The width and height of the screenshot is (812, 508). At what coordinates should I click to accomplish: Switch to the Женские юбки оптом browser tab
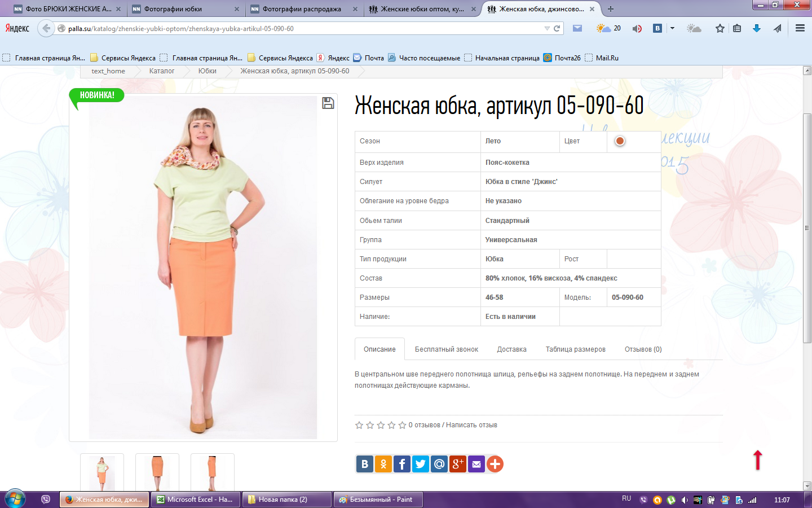coord(422,9)
